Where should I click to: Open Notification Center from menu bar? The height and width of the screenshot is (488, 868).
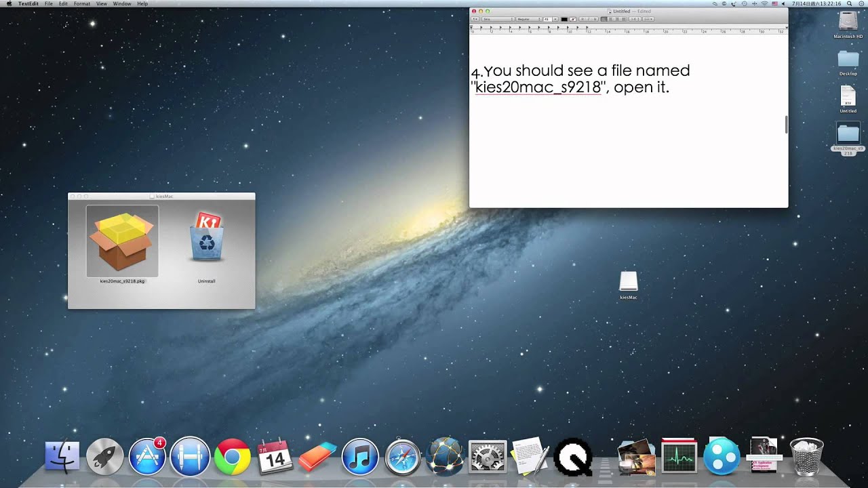[x=861, y=3]
